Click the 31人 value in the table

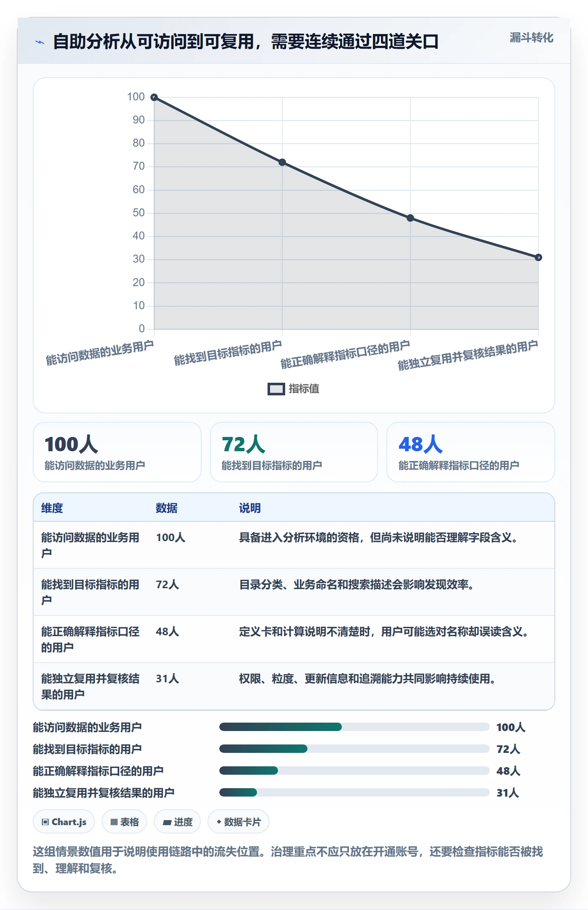pos(168,679)
